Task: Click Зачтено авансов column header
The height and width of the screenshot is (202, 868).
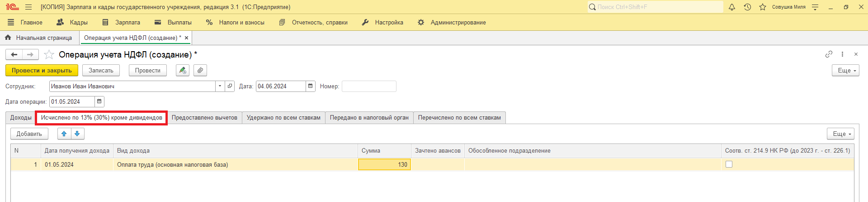Action: click(x=438, y=151)
